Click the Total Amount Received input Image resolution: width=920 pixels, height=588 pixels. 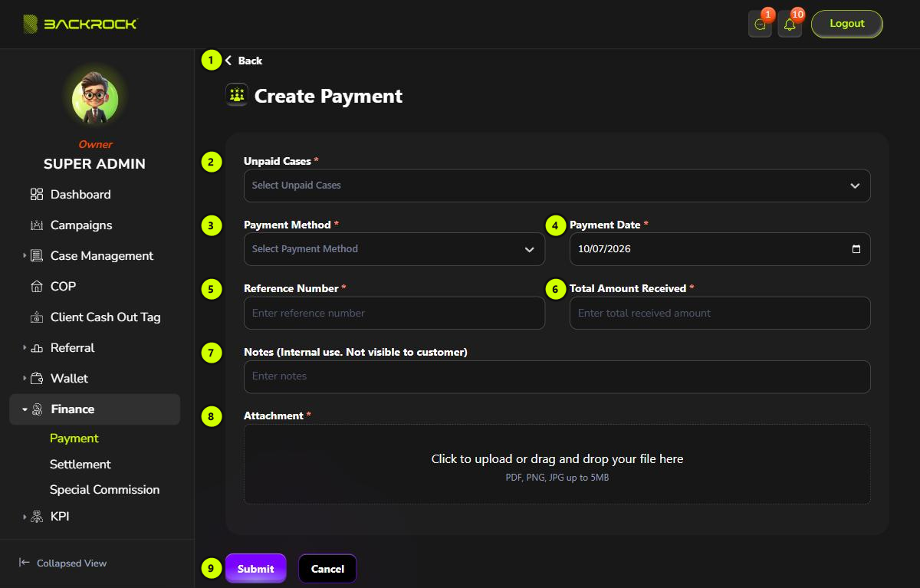(720, 313)
